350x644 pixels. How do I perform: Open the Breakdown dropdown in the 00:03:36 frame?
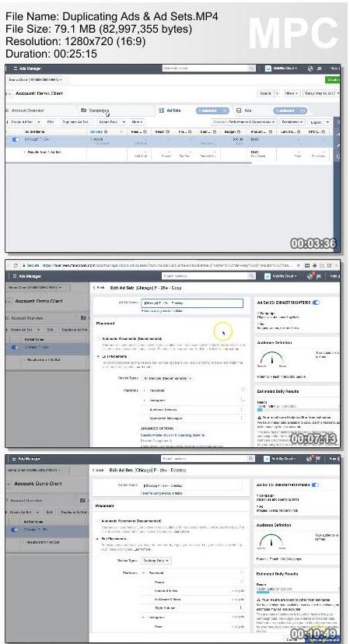click(x=293, y=122)
